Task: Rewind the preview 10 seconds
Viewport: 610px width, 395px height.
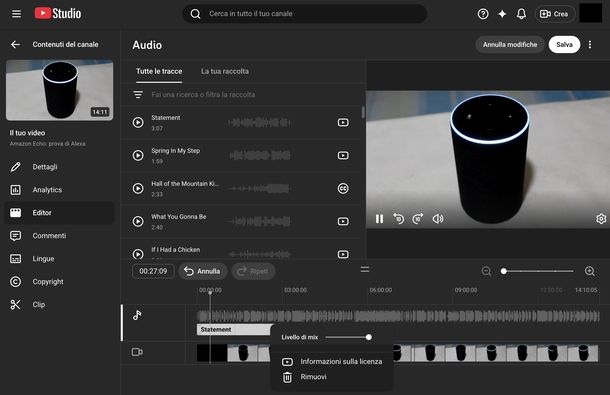Action: tap(399, 219)
